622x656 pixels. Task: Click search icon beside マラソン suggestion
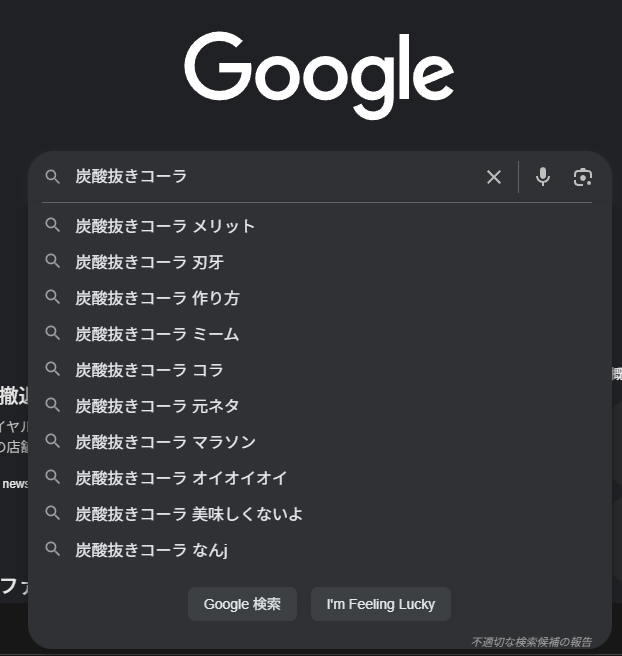point(53,442)
